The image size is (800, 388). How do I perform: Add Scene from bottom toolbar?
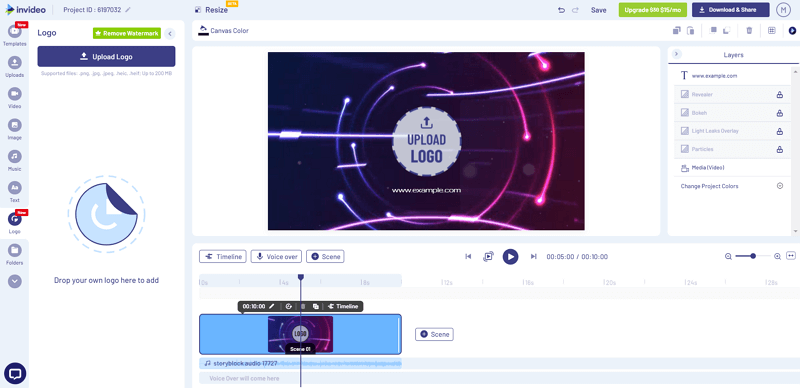pos(325,256)
